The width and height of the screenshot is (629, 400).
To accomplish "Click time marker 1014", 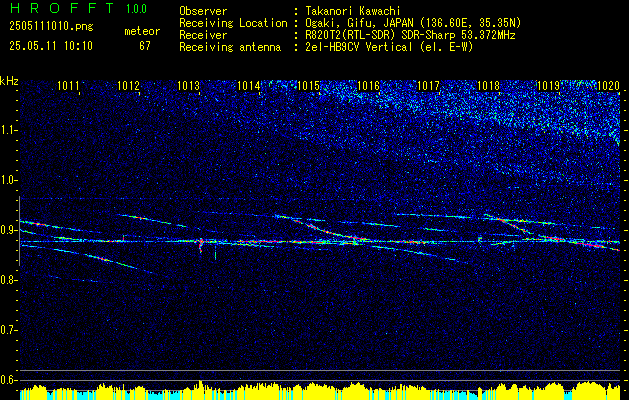I will [248, 85].
